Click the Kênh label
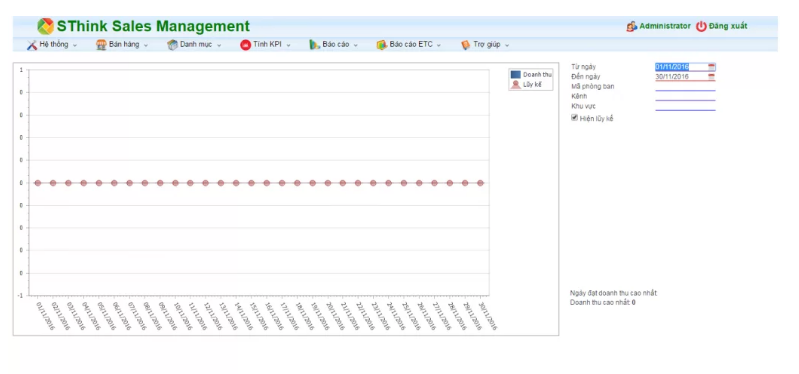This screenshot has width=799, height=374. coord(579,96)
